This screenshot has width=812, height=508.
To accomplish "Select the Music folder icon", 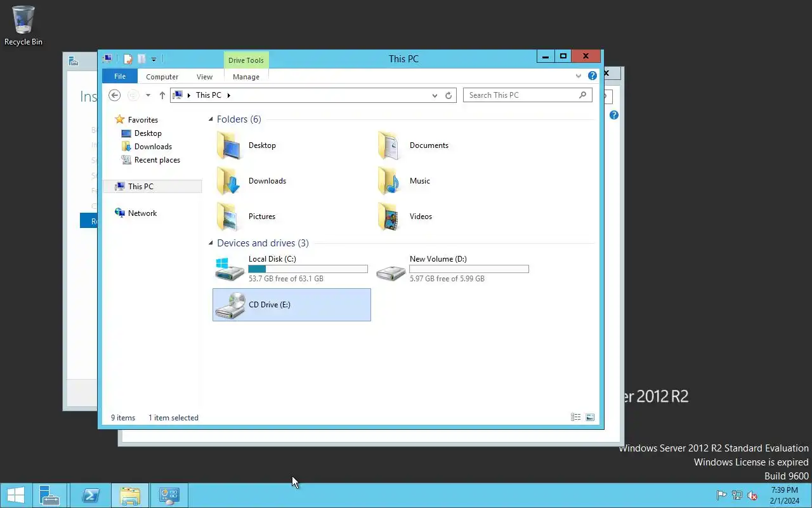I will click(x=390, y=181).
